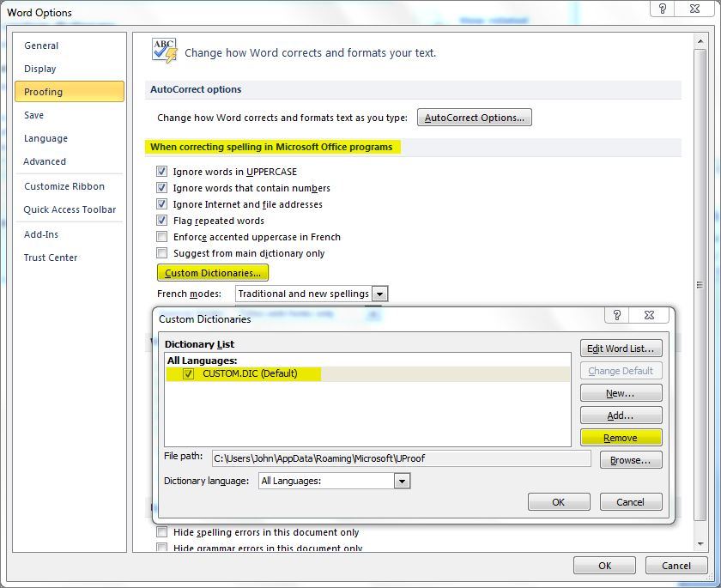
Task: Remove the selected dictionary
Action: click(x=621, y=438)
